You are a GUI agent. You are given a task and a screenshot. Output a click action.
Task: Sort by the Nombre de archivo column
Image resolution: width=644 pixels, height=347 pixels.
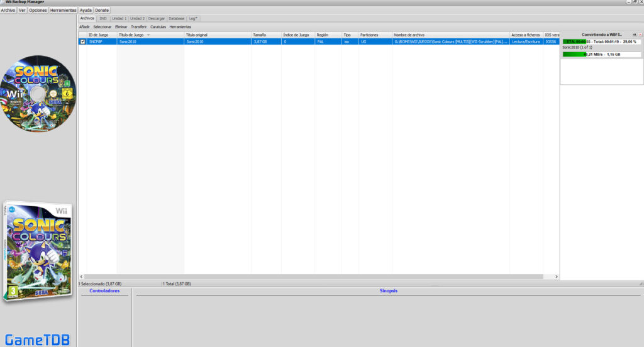click(451, 35)
